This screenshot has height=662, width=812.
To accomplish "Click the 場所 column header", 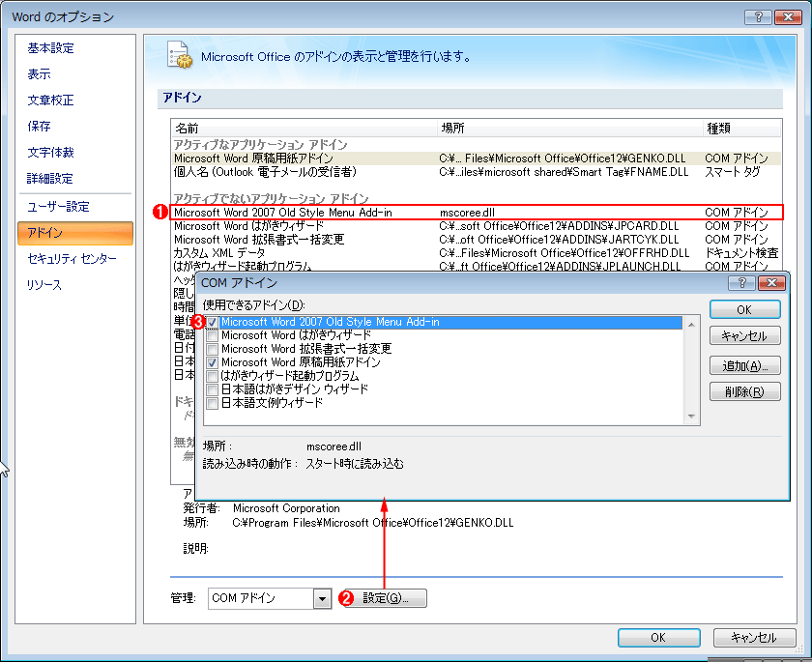I will point(570,129).
